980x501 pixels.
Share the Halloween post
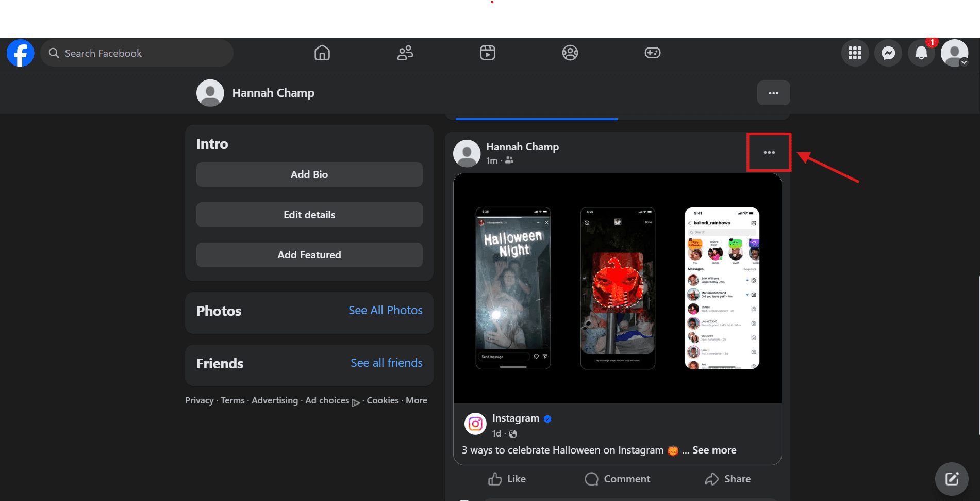(x=728, y=479)
